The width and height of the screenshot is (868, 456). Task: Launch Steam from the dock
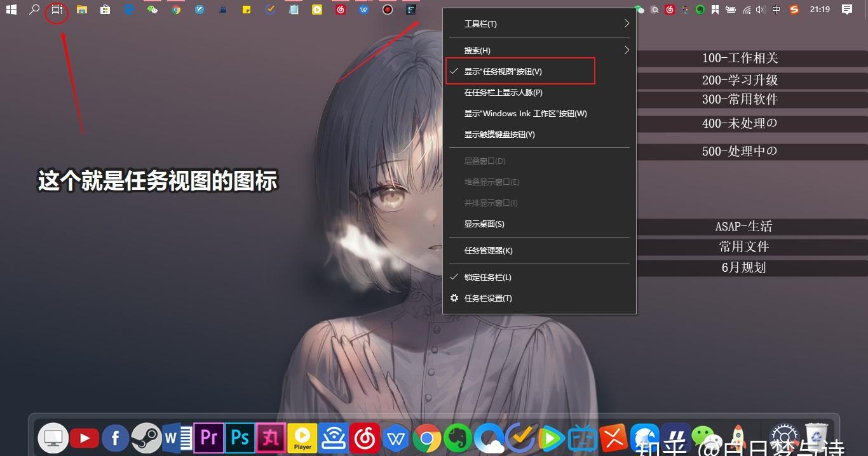pos(146,438)
